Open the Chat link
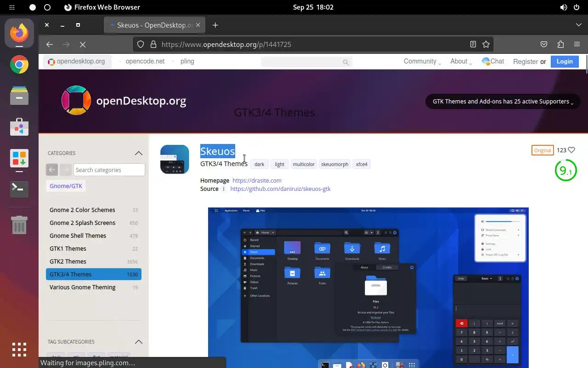 click(493, 61)
